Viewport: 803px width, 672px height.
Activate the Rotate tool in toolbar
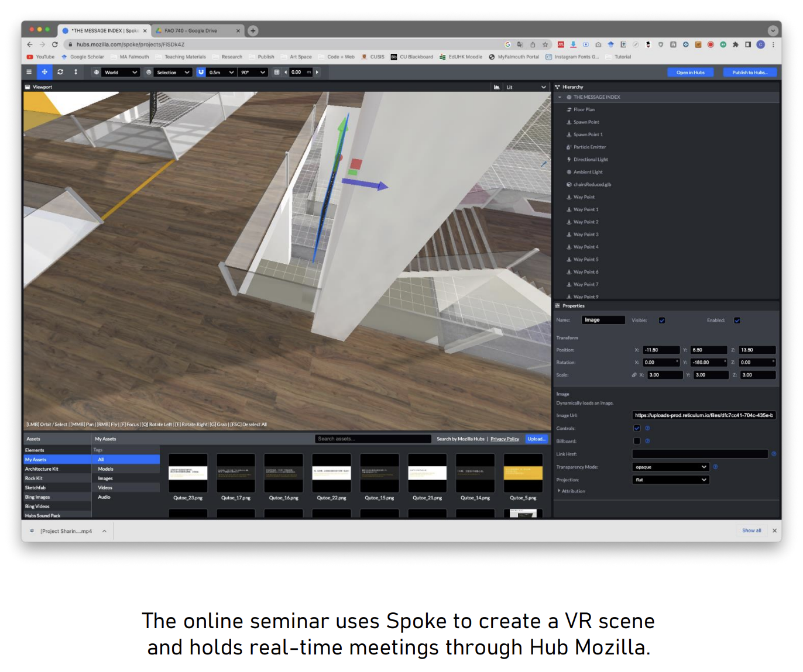click(60, 72)
